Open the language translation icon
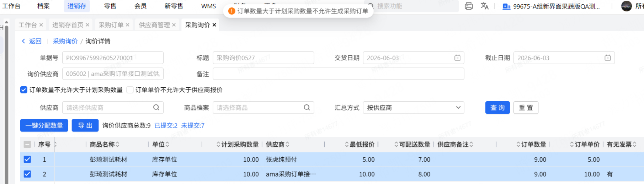644x184 pixels. [x=485, y=6]
